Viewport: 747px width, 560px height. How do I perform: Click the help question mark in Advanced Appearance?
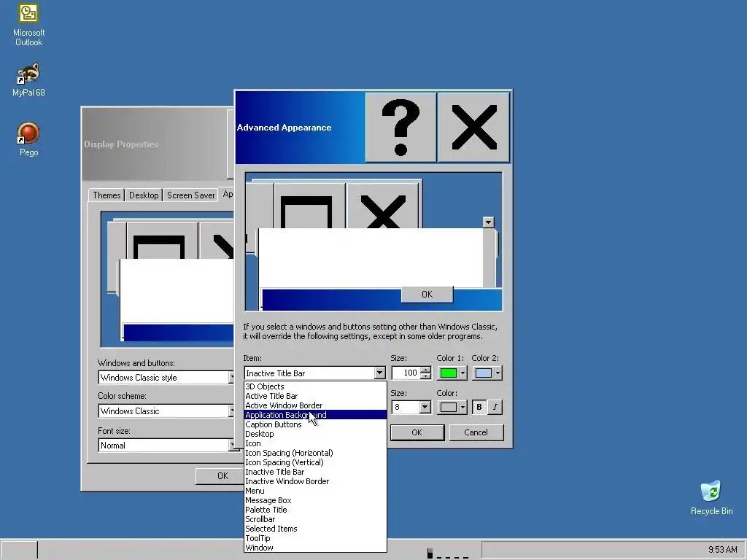(400, 127)
